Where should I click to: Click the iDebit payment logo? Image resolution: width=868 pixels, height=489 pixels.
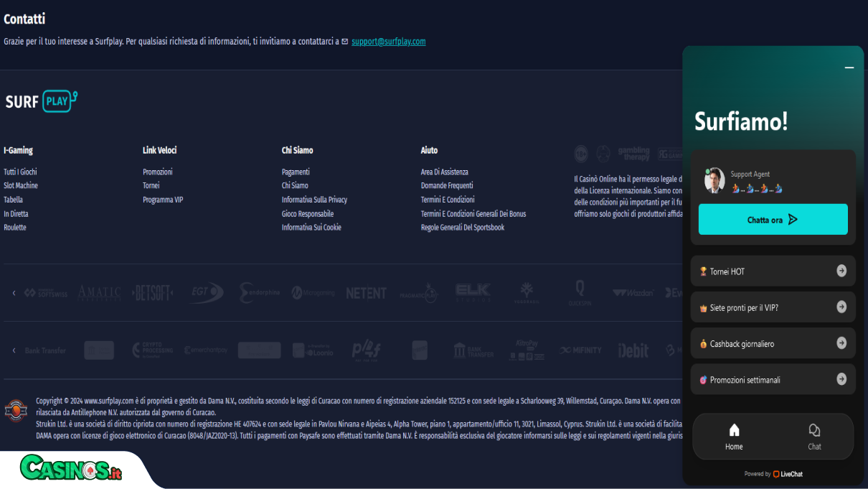pos(633,350)
